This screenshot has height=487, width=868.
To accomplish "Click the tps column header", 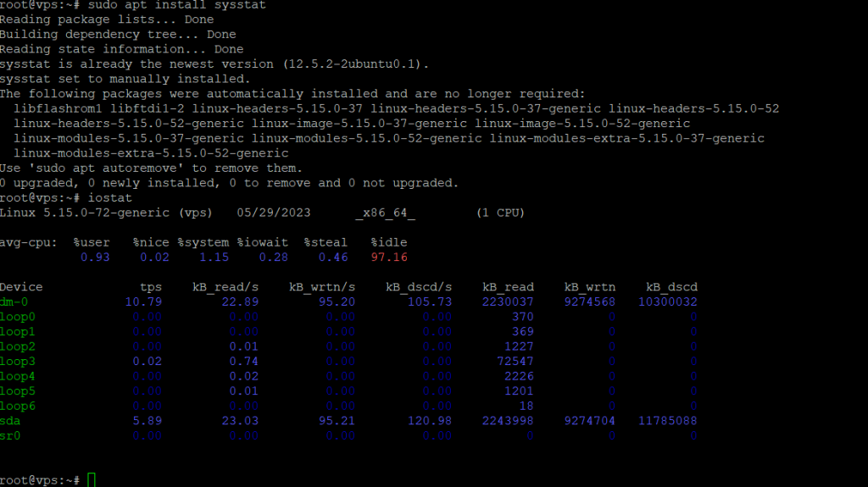I will (x=151, y=287).
